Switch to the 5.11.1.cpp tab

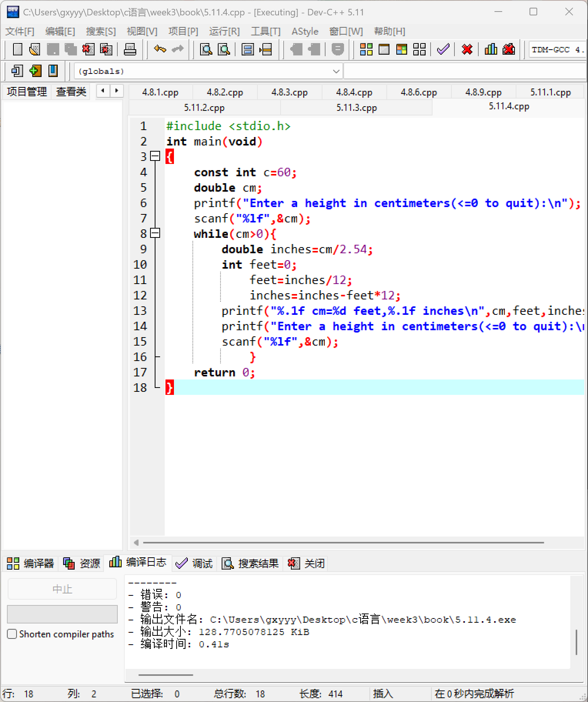pos(551,92)
